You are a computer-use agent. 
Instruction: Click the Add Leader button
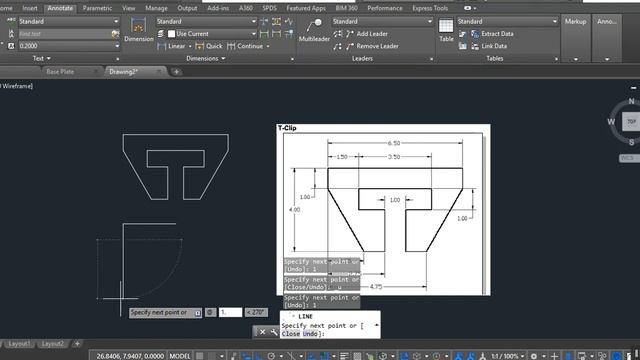click(x=367, y=34)
